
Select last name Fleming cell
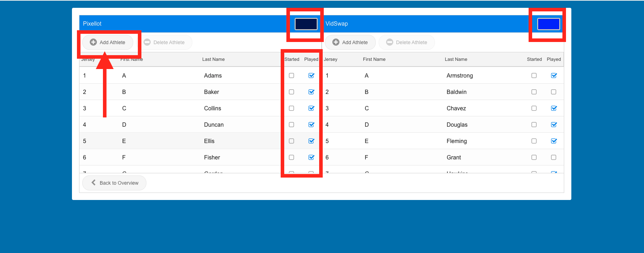(x=457, y=141)
